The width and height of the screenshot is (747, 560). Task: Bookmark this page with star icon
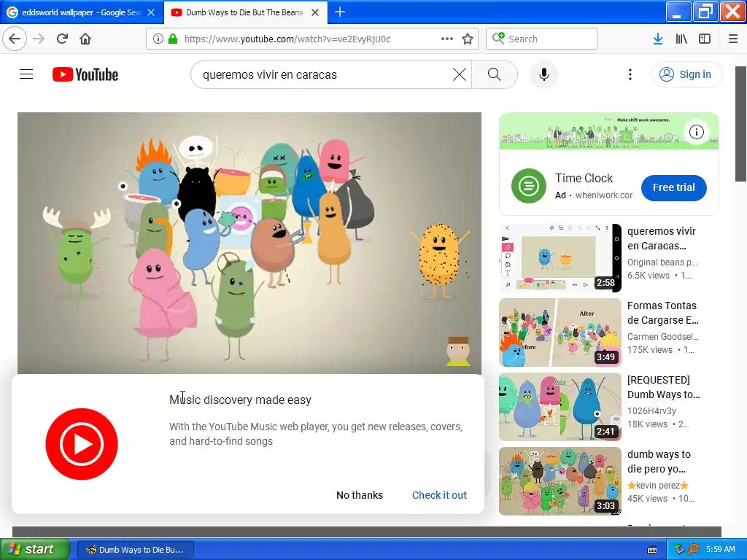pyautogui.click(x=468, y=39)
